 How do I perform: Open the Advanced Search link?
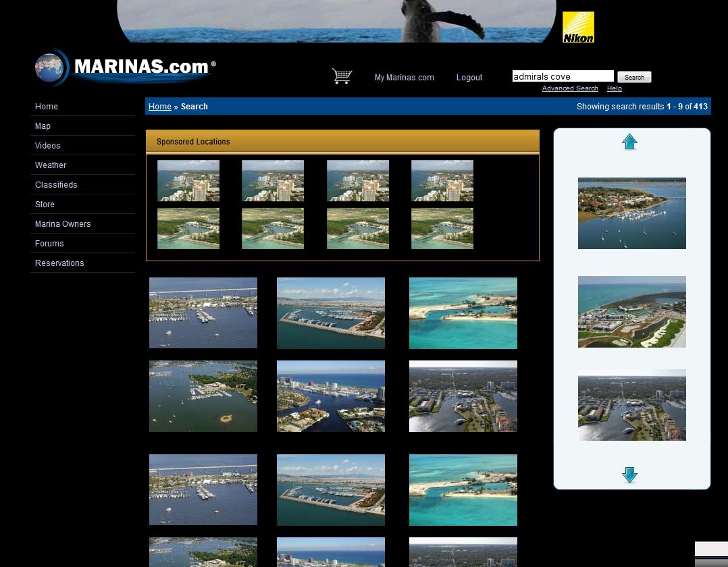pos(570,88)
